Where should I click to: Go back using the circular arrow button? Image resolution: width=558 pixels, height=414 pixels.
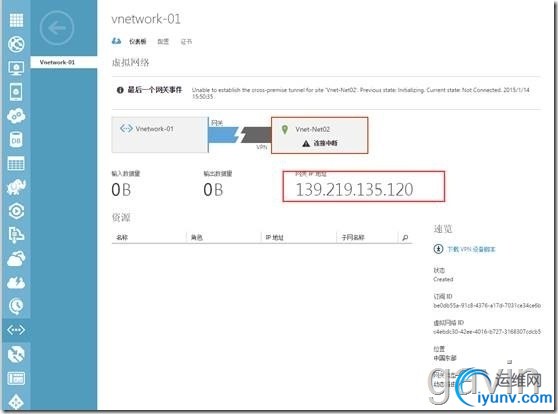click(x=57, y=28)
